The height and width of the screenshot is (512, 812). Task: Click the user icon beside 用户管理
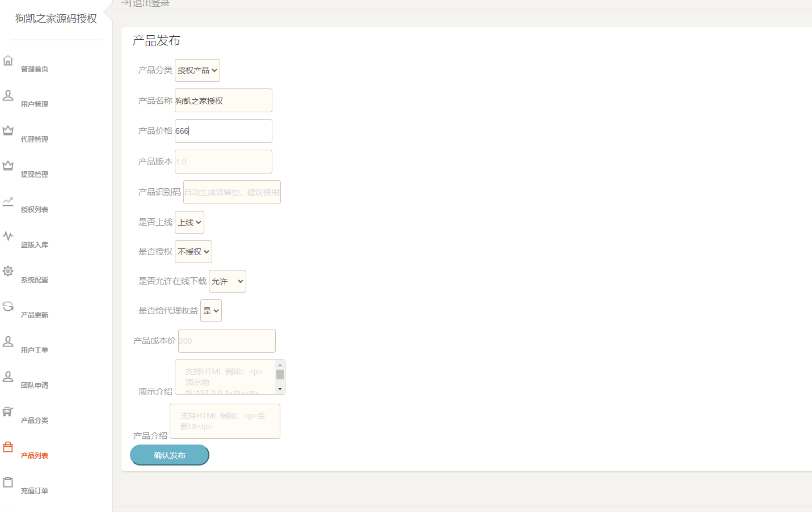(x=8, y=96)
